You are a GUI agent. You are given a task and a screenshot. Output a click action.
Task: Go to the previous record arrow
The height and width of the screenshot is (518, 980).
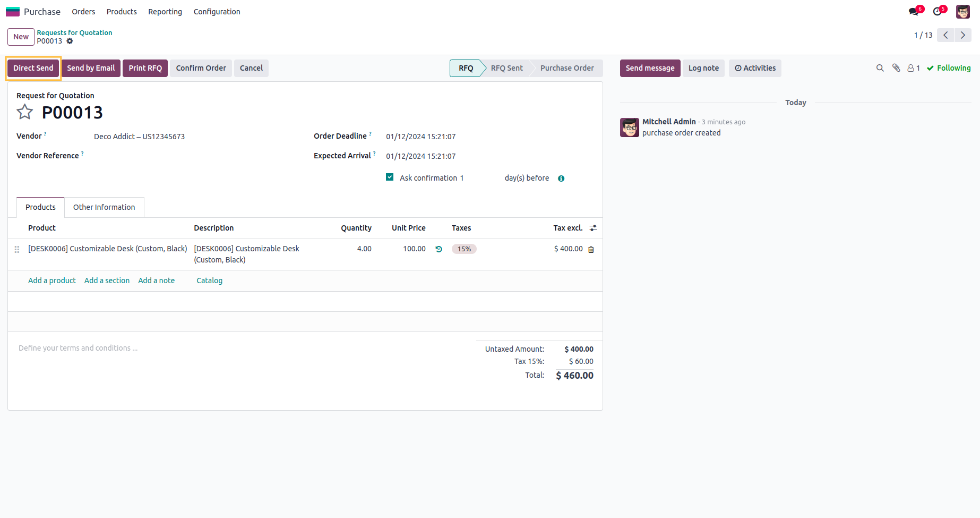pyautogui.click(x=945, y=35)
